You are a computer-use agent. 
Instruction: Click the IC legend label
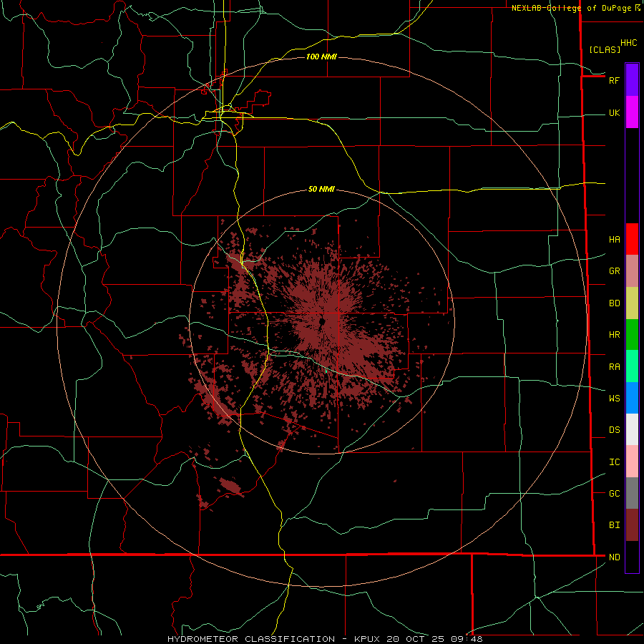[x=614, y=462]
